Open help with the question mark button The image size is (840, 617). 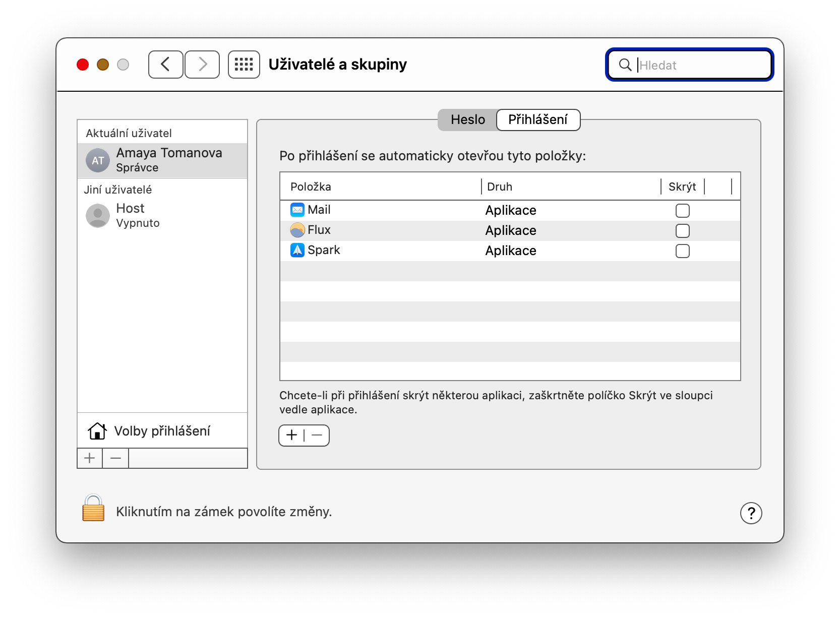[x=751, y=513]
